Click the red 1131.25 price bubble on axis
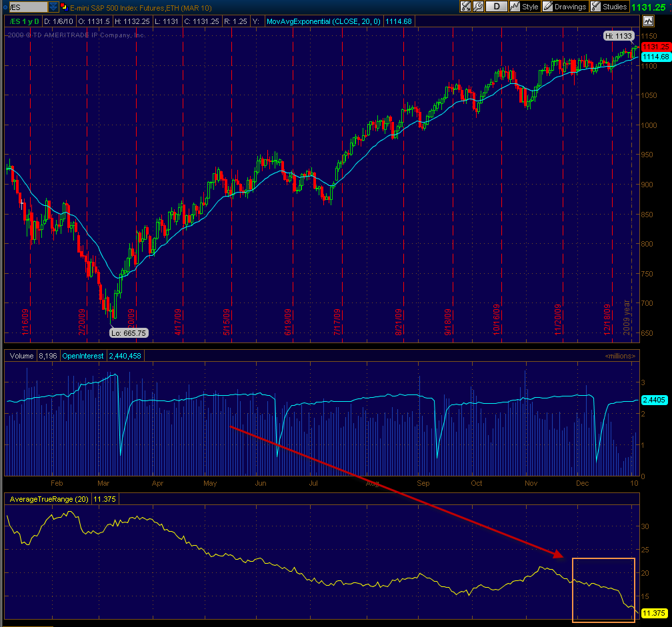 (656, 47)
